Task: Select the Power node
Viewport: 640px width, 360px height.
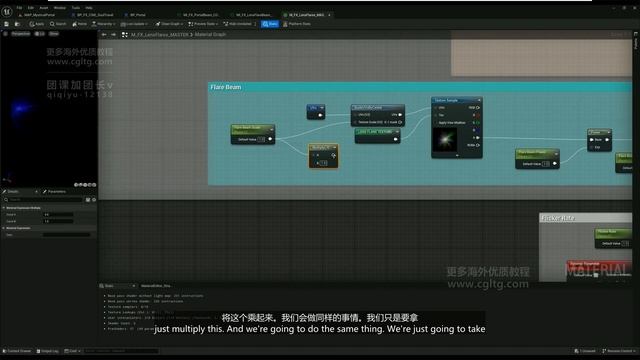Action: coord(599,140)
